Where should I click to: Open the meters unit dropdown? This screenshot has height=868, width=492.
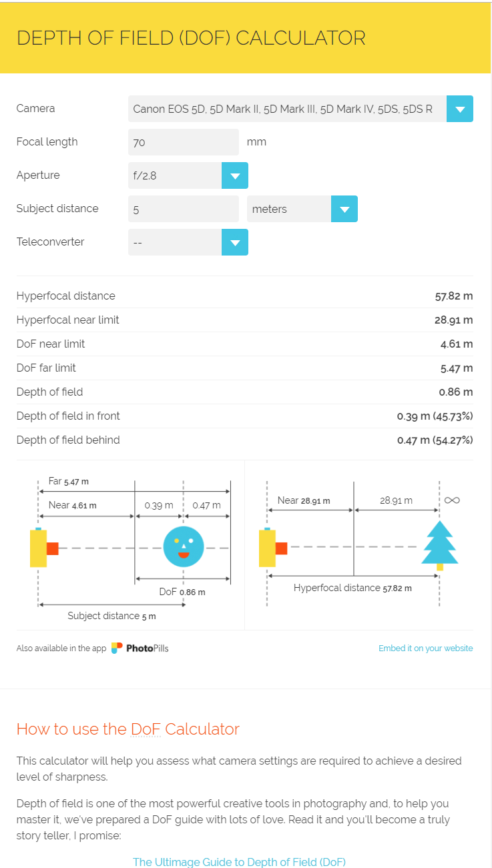(x=344, y=209)
